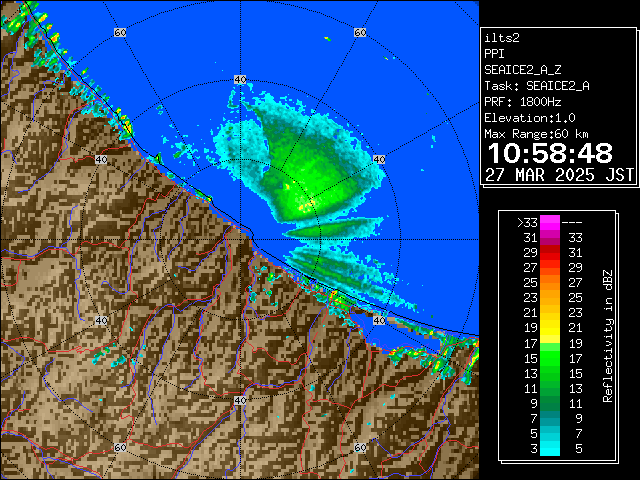
Task: Click the radar center where crosshairs meet
Action: pyautogui.click(x=240, y=240)
